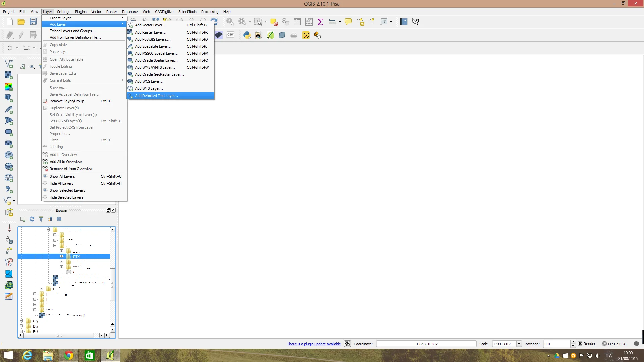This screenshot has height=362, width=644.
Task: Click the Identify Features icon
Action: coord(230,22)
